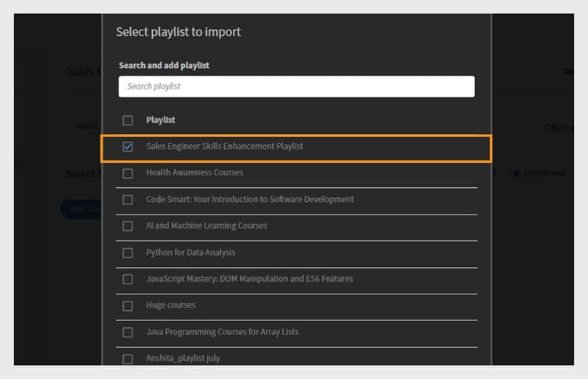The image size is (588, 379).
Task: Click the Search playlist input field
Action: pos(296,86)
